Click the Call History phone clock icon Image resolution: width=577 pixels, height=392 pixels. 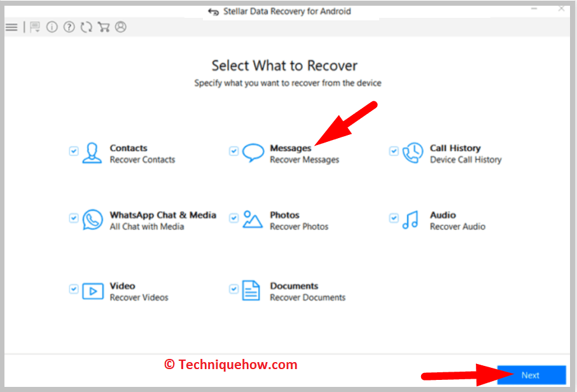(413, 153)
